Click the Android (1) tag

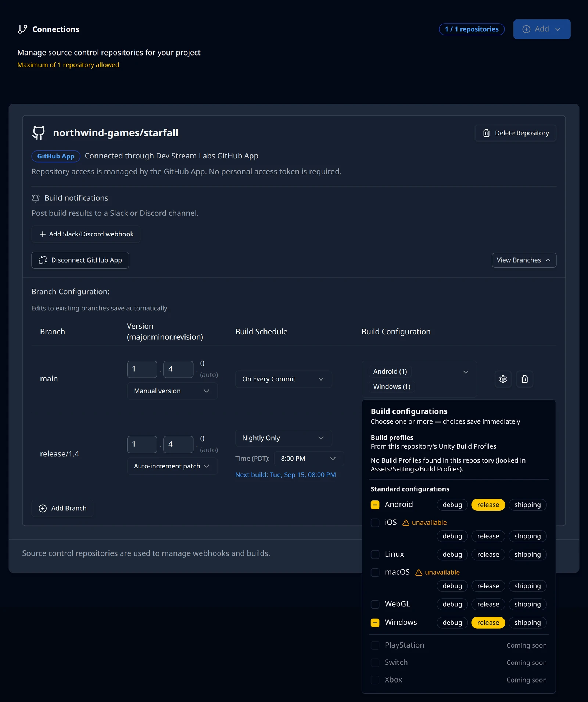point(390,371)
